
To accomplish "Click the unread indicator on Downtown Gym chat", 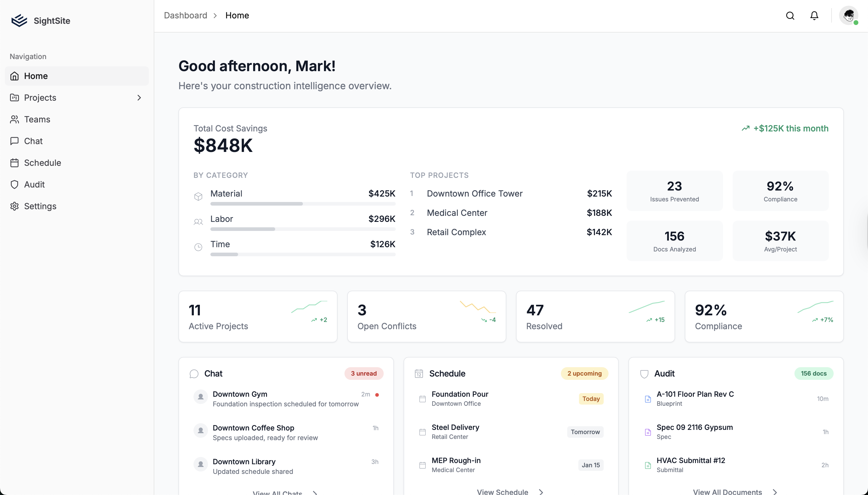I will 377,394.
